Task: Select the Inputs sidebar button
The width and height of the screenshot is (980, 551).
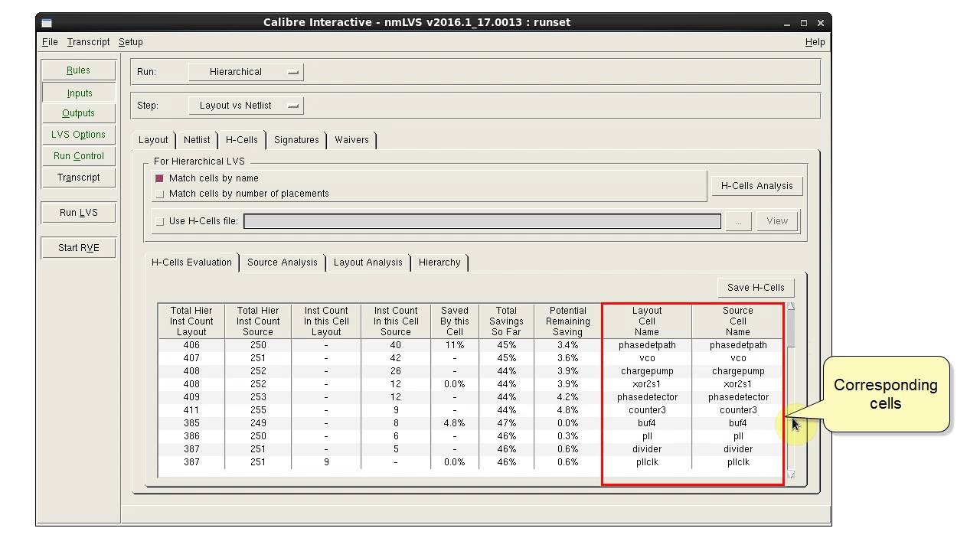Action: (x=79, y=93)
